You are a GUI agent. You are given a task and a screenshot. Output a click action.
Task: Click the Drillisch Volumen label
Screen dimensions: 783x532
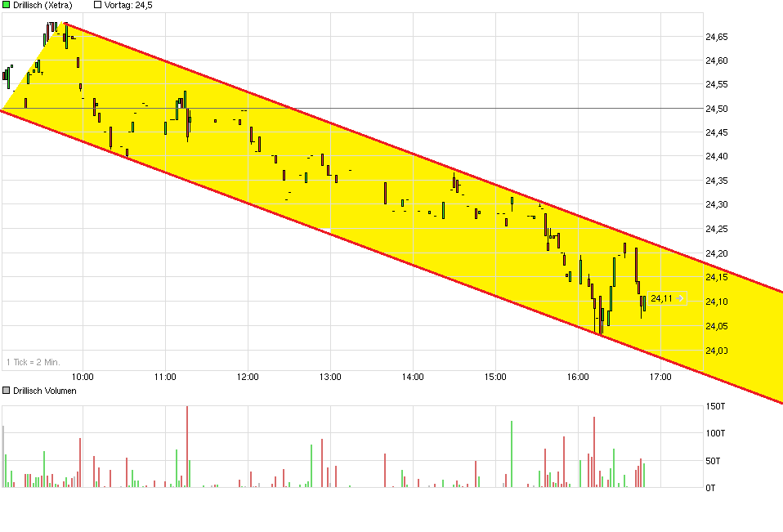click(45, 391)
